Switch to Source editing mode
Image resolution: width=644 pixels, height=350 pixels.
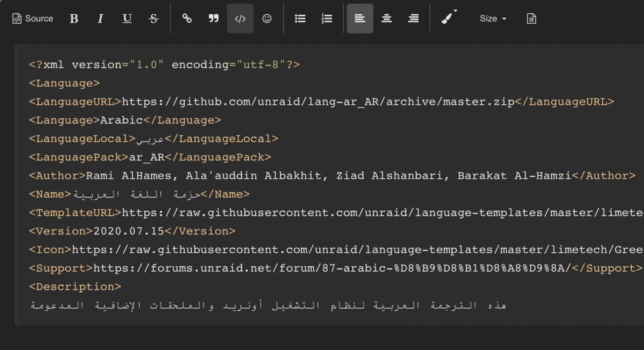(33, 19)
